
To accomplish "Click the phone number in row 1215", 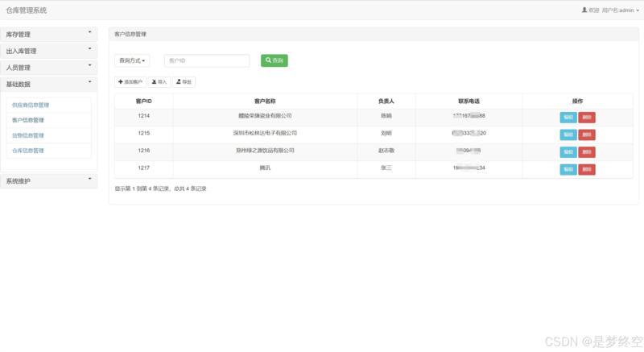I will click(469, 133).
